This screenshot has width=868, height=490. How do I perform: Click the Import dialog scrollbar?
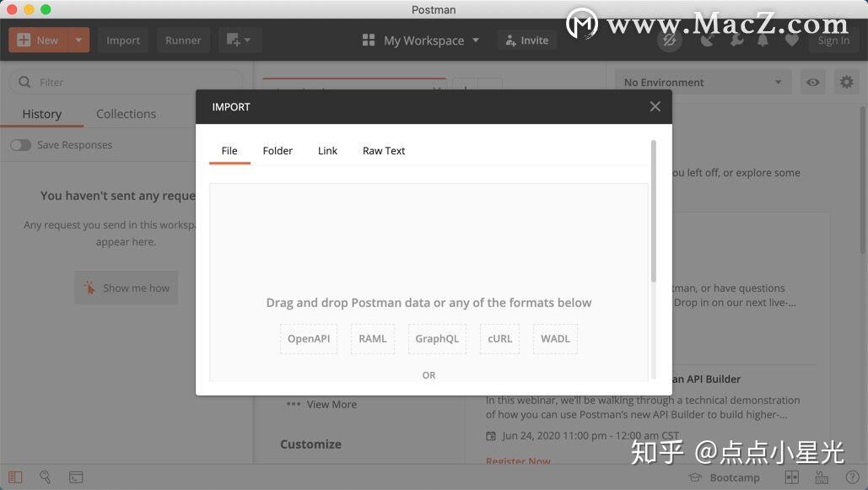tap(653, 210)
